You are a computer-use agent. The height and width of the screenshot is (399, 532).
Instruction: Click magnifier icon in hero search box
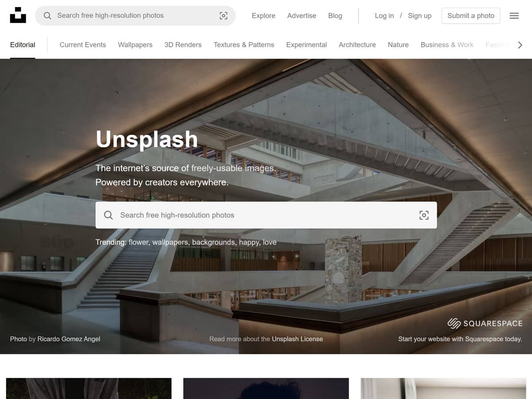tap(108, 215)
